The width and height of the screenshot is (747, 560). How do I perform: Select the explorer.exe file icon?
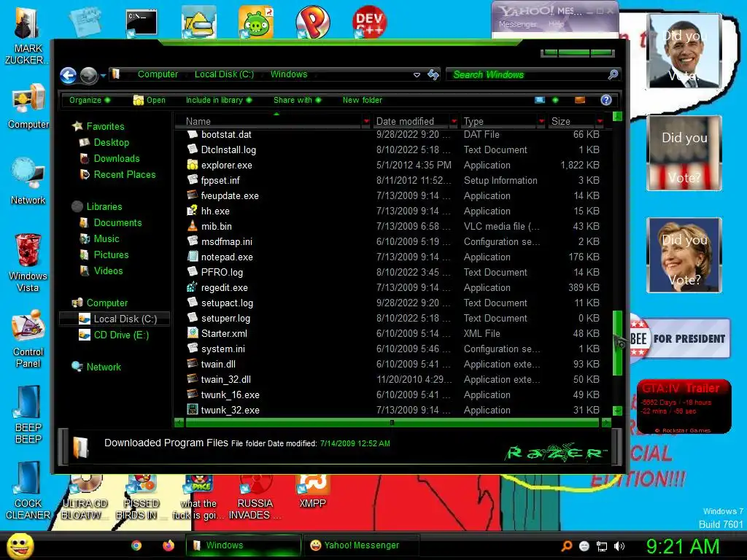pos(193,166)
